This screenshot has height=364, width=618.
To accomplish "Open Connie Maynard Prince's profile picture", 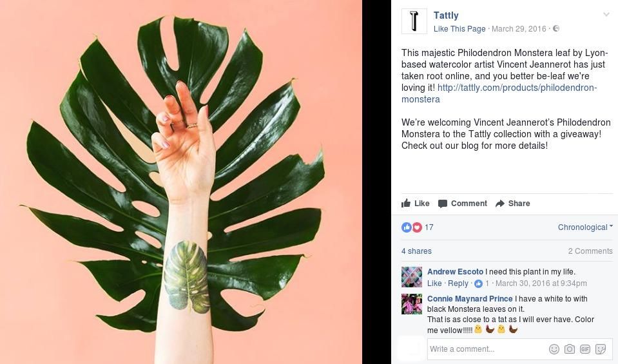I will click(x=412, y=304).
